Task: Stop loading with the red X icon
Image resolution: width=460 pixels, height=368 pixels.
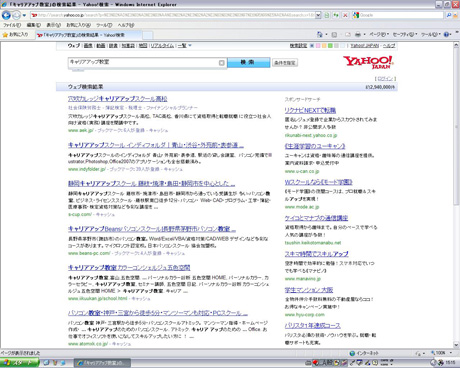Action: [345, 15]
